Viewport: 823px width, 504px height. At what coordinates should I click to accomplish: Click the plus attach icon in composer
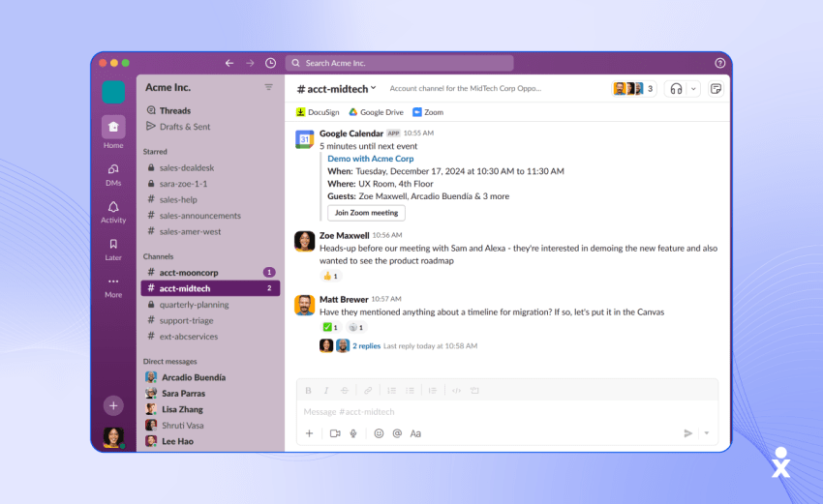[x=309, y=433]
